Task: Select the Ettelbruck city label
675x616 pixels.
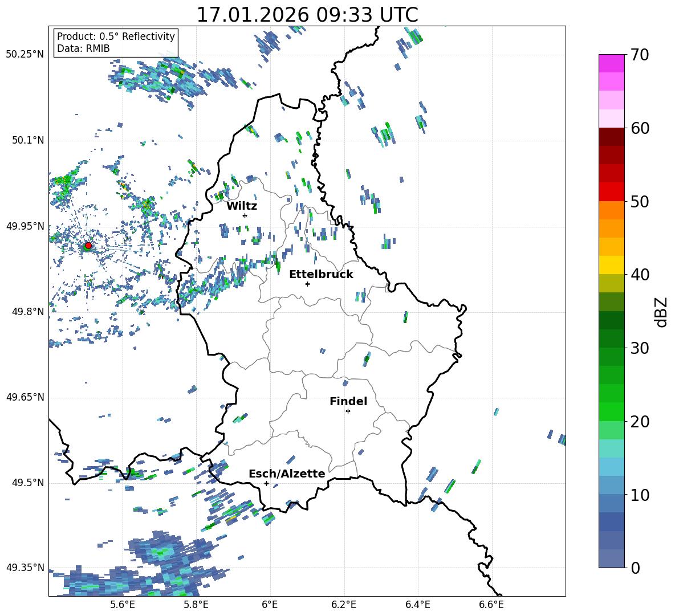Action: [x=321, y=274]
